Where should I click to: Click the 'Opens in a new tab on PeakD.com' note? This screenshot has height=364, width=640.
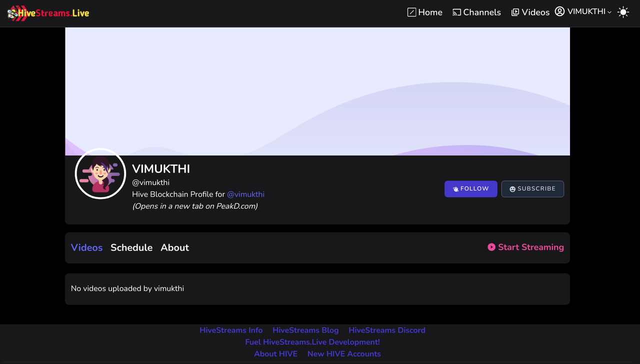[x=195, y=206]
